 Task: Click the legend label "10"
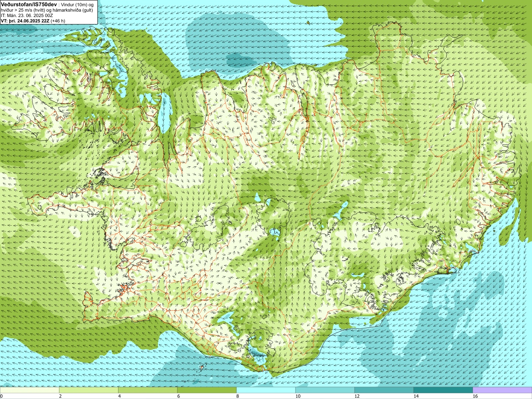click(298, 396)
